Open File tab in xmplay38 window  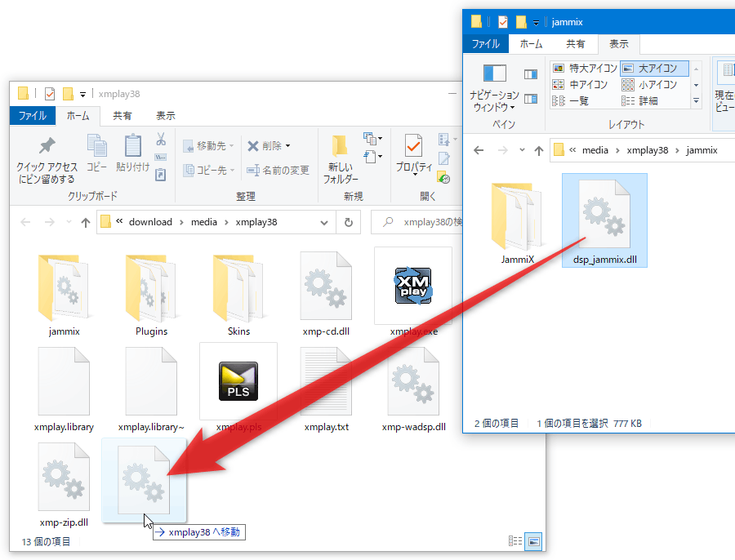(x=33, y=116)
